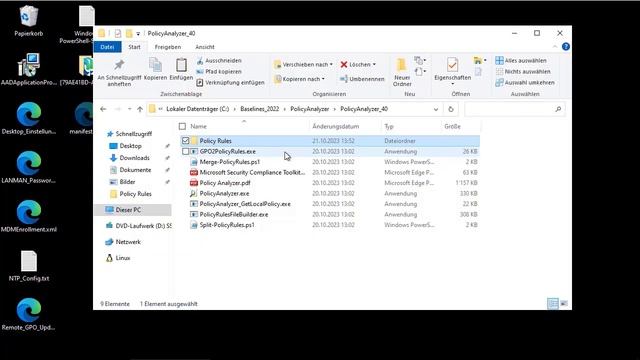Open the Datei menu
640x360 pixels.
[107, 47]
